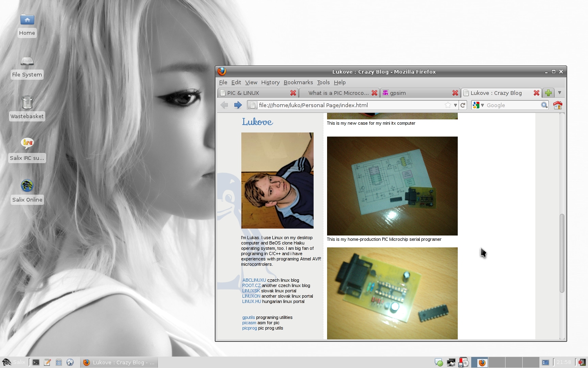Click the chat notification tray icon
The width and height of the screenshot is (588, 368).
point(439,362)
